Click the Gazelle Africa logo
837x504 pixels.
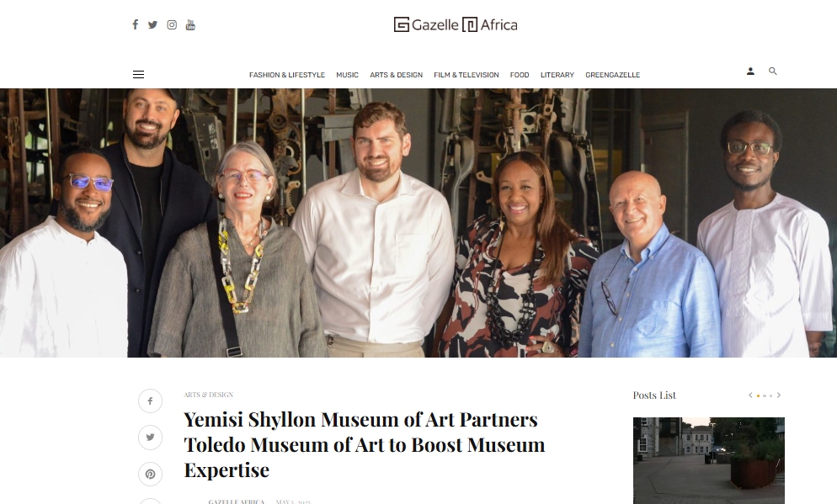point(456,24)
